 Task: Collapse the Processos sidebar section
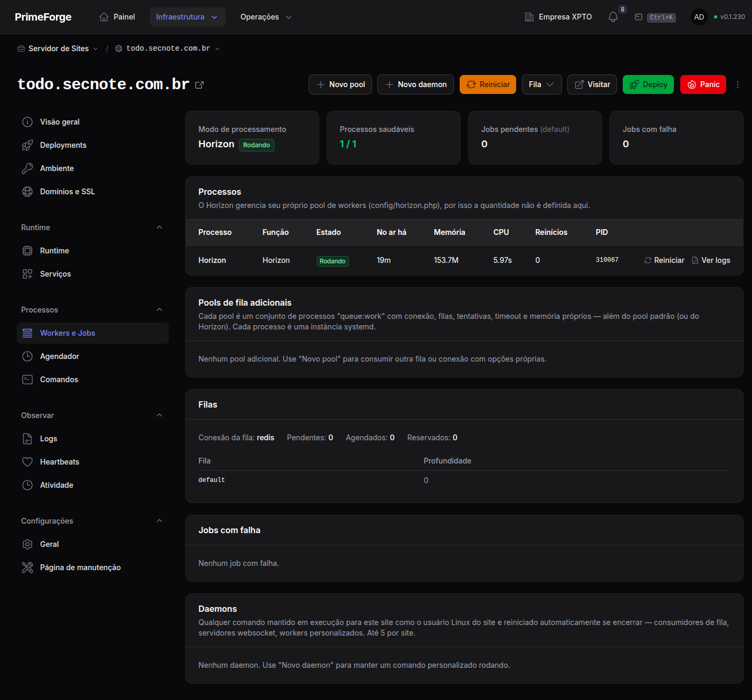[159, 310]
